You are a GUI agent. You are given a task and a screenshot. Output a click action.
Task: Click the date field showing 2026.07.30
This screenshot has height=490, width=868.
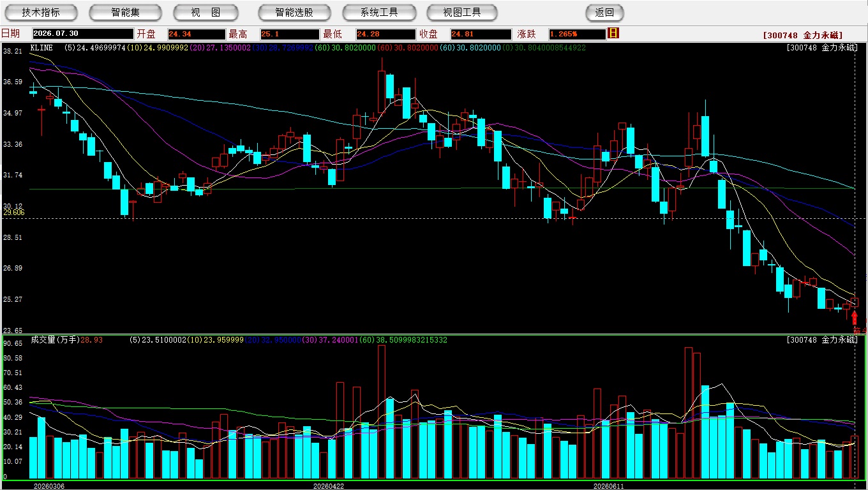tap(83, 34)
